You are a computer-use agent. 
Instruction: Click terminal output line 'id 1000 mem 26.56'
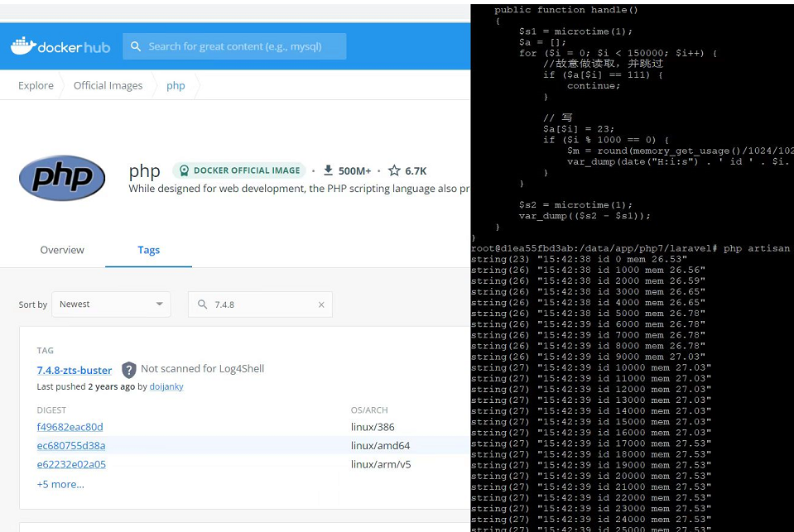coord(589,271)
